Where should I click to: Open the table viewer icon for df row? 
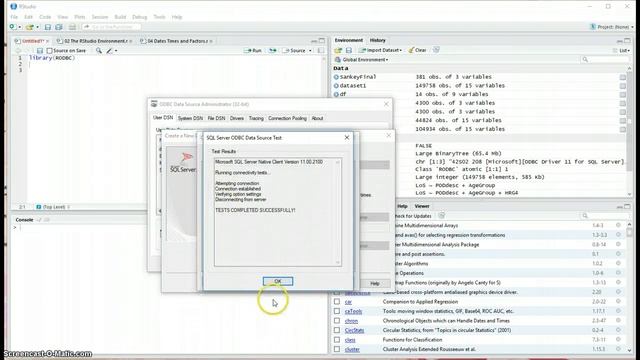[622, 94]
